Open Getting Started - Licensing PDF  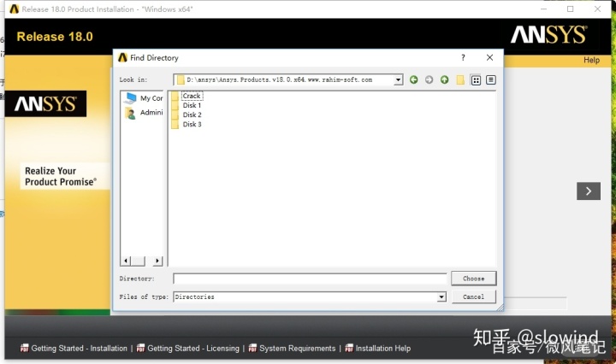pyautogui.click(x=187, y=349)
